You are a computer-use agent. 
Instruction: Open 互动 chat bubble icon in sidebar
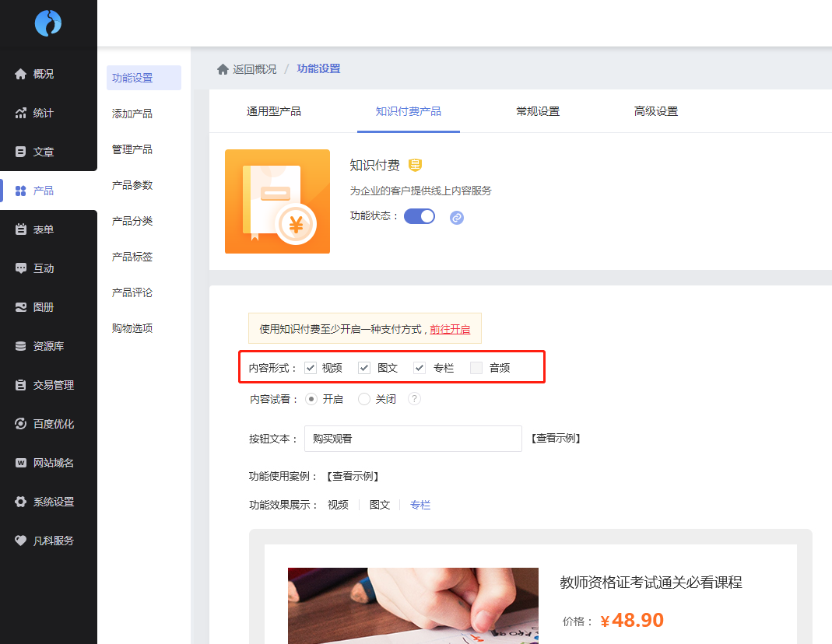tap(21, 268)
